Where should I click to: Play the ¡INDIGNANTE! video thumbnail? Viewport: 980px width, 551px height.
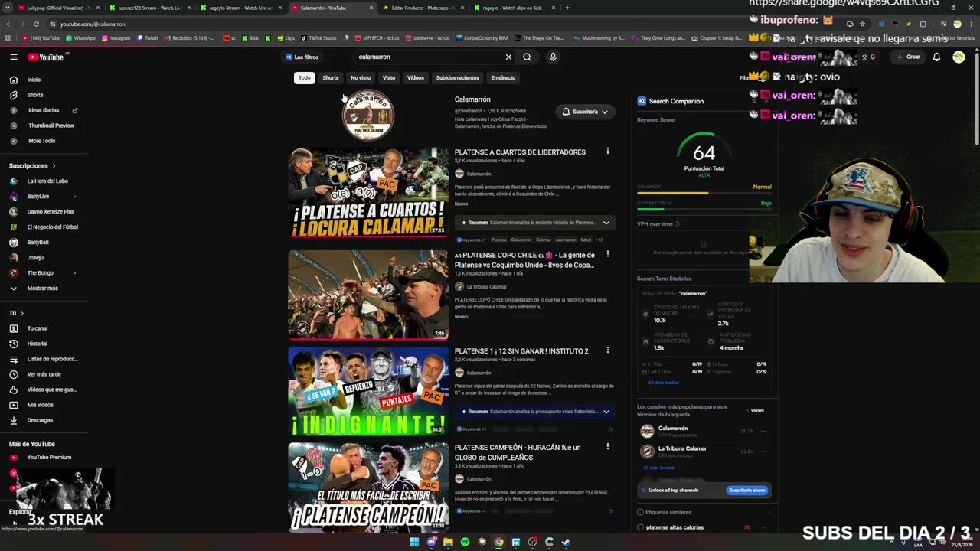pyautogui.click(x=368, y=392)
